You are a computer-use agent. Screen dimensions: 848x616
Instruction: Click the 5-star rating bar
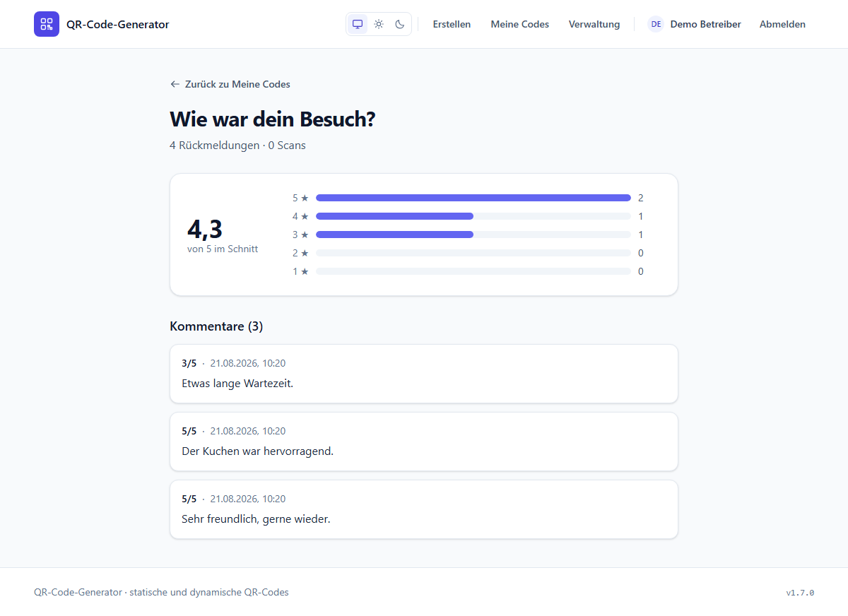pyautogui.click(x=473, y=198)
